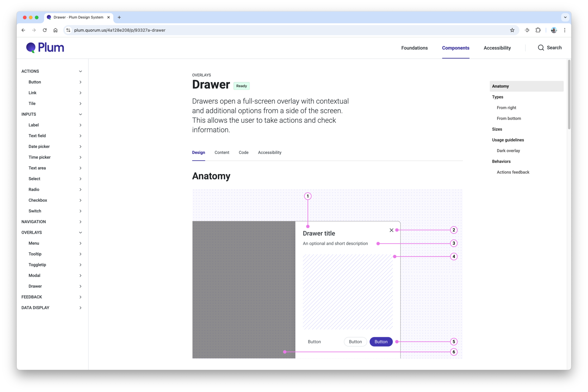This screenshot has width=588, height=392.
Task: Go to browser home icon
Action: pyautogui.click(x=55, y=30)
